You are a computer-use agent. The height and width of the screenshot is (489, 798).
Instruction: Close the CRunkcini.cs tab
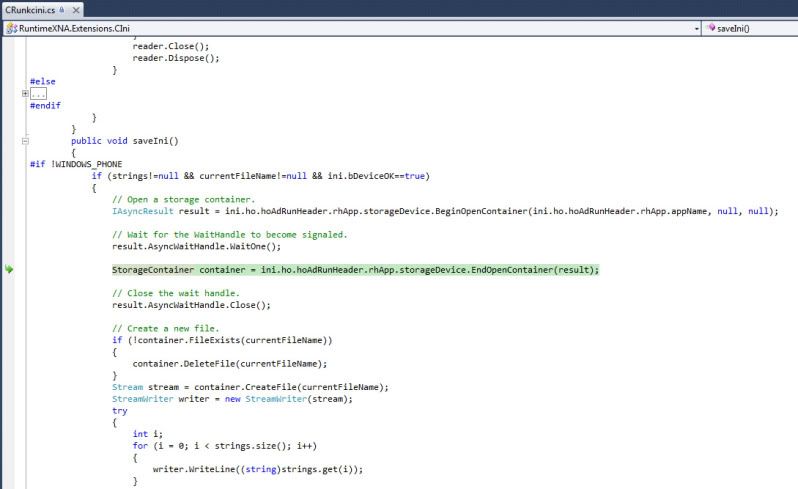click(x=76, y=9)
